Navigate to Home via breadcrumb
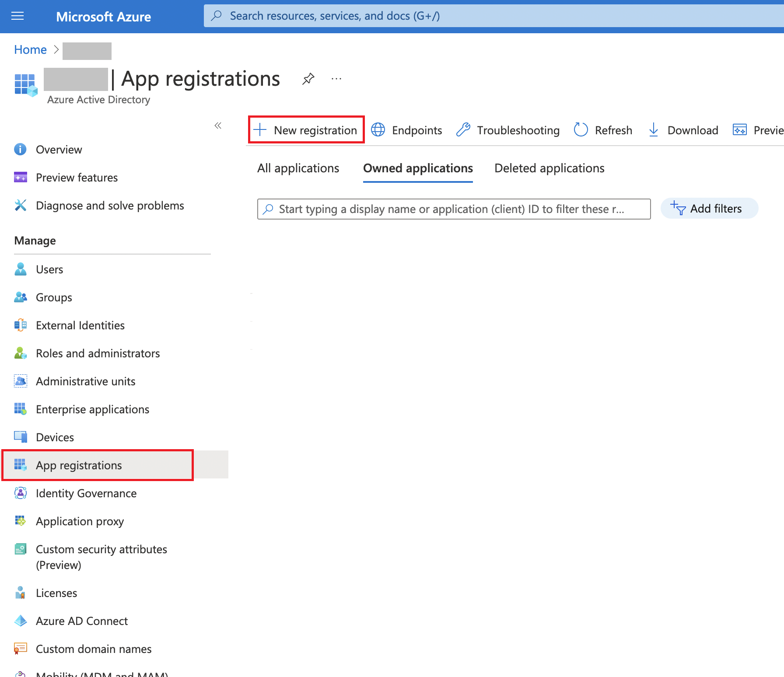 [x=30, y=49]
